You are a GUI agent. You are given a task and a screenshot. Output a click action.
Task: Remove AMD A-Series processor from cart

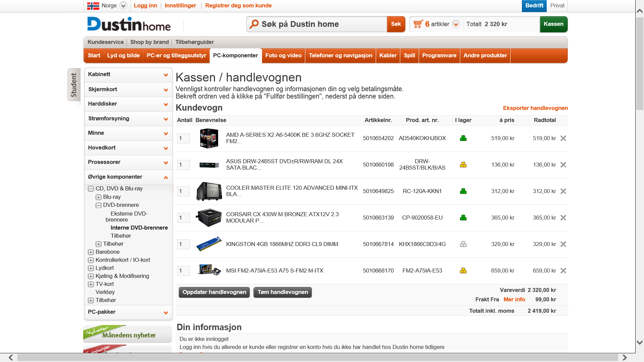pyautogui.click(x=563, y=138)
